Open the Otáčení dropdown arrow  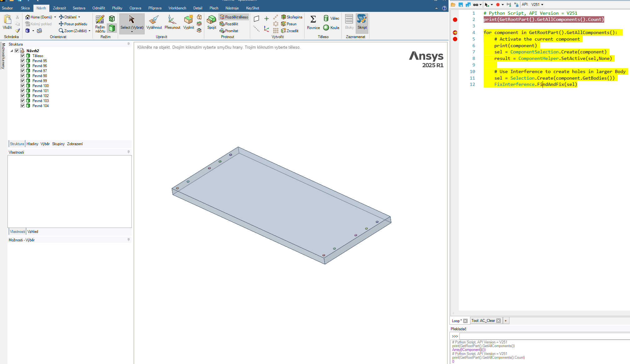pos(79,17)
